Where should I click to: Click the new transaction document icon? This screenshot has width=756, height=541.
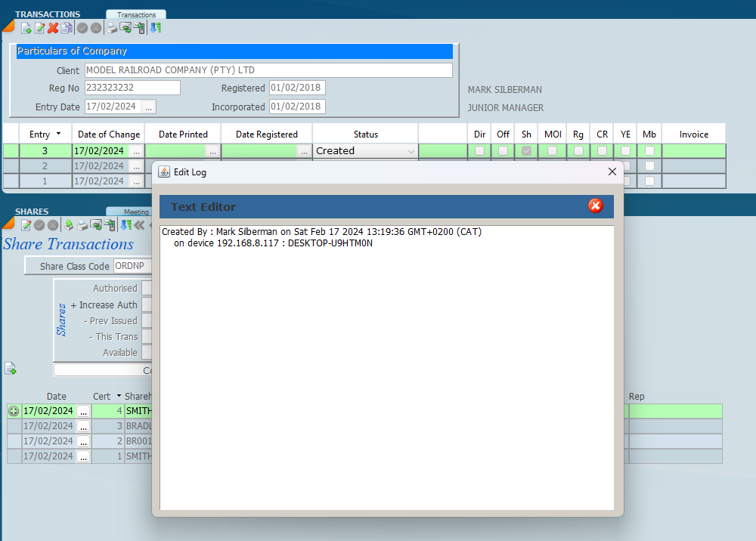(26, 29)
